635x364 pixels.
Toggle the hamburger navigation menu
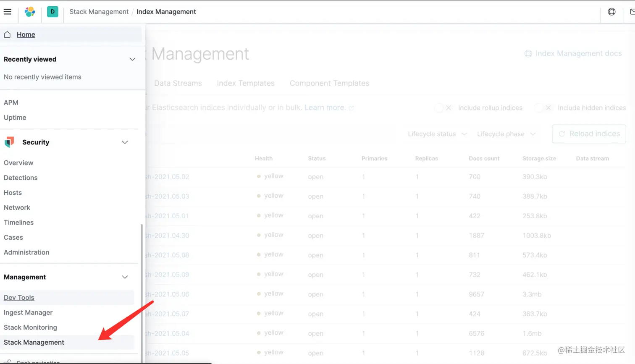(8, 12)
